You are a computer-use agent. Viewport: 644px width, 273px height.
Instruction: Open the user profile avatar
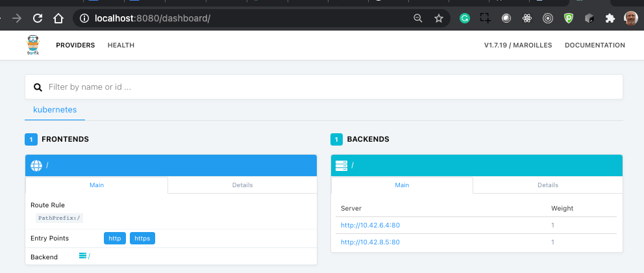(x=630, y=18)
